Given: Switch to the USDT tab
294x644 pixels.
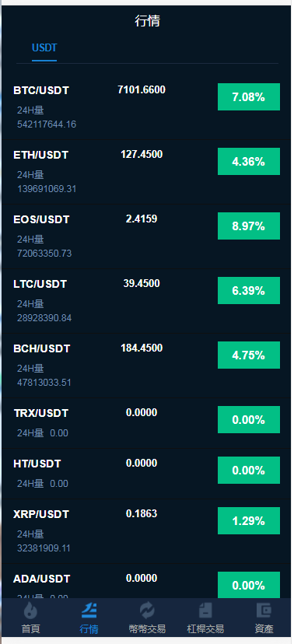Looking at the screenshot, I should 44,48.
